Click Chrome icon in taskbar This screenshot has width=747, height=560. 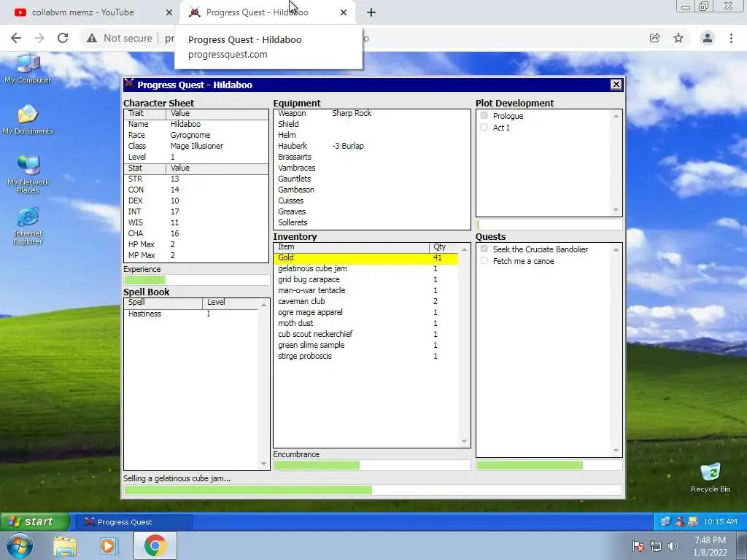pos(155,545)
